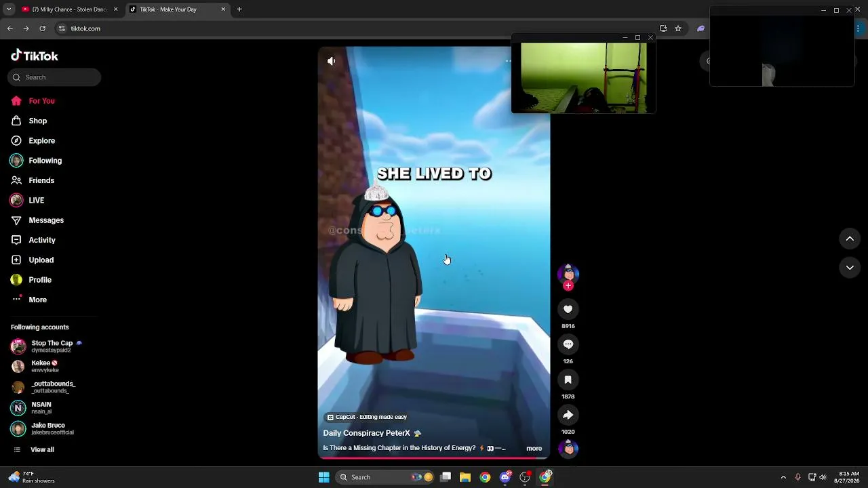Maximize the green camera preview window
Viewport: 868px width, 488px height.
pos(637,38)
